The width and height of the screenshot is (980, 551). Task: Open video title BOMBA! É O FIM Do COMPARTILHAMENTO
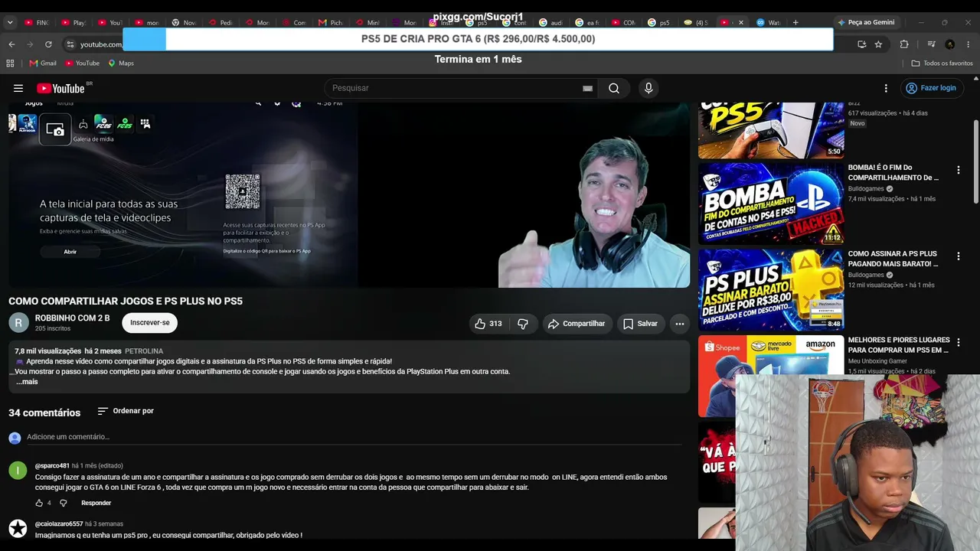click(893, 172)
